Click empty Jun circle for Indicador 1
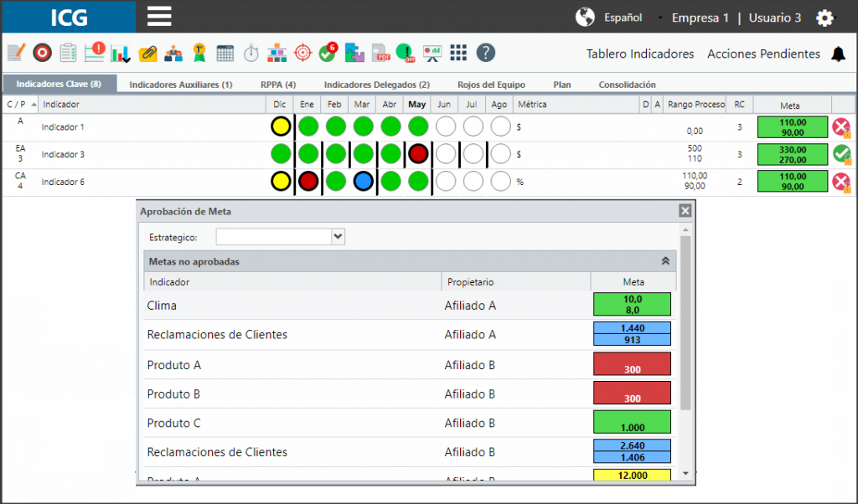Screen dimensions: 858x504 (x=446, y=126)
